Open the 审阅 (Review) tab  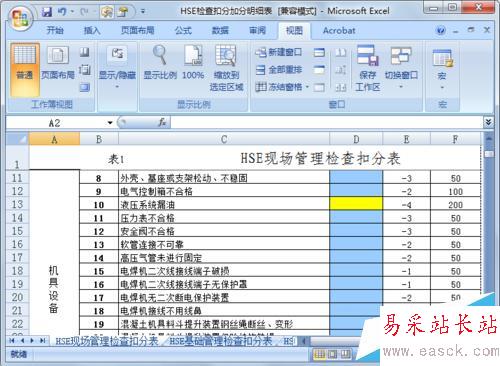coord(257,31)
